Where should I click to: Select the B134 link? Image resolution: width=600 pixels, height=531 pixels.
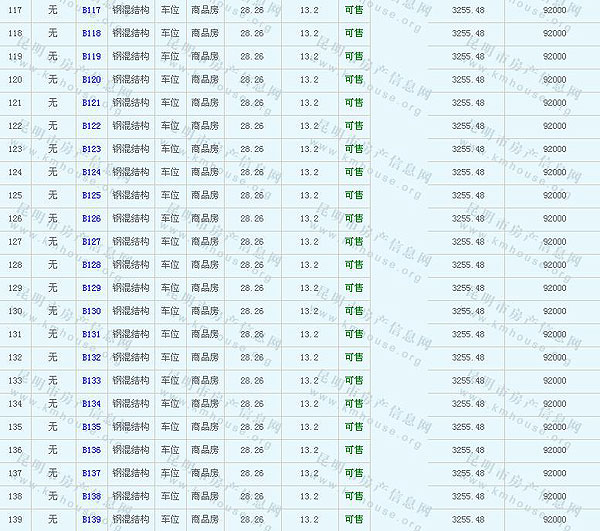pos(91,404)
